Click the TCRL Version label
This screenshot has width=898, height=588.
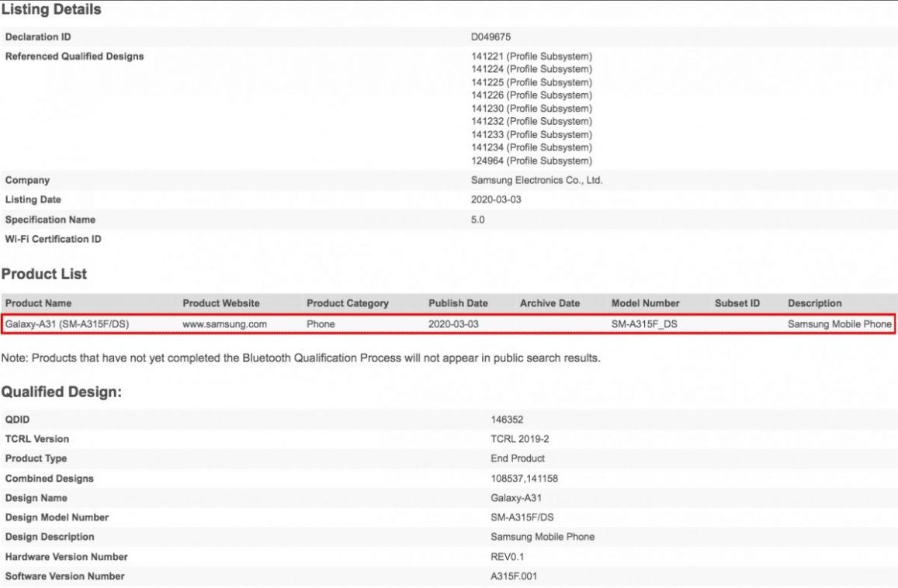[x=37, y=438]
